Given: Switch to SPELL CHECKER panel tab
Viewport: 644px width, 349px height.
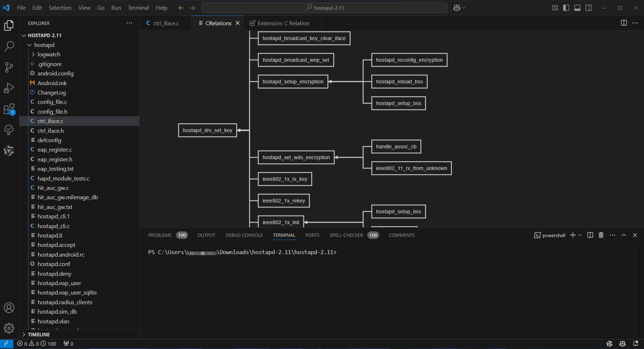Looking at the screenshot, I should 346,235.
